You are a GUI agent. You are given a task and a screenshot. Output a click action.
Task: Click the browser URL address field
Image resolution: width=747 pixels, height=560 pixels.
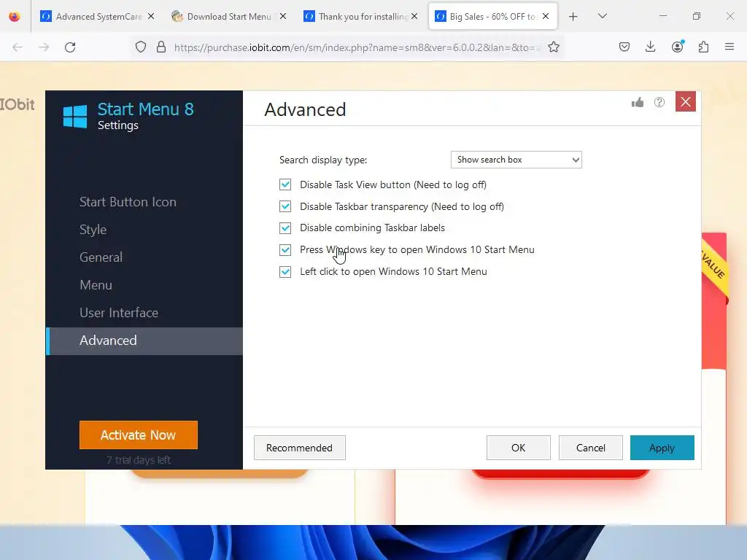coord(357,47)
